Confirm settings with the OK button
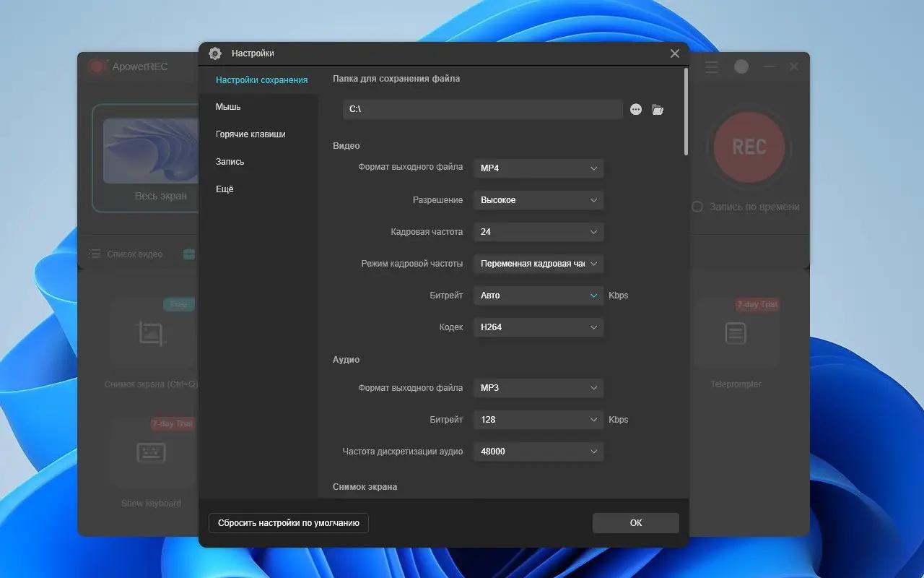 (636, 523)
